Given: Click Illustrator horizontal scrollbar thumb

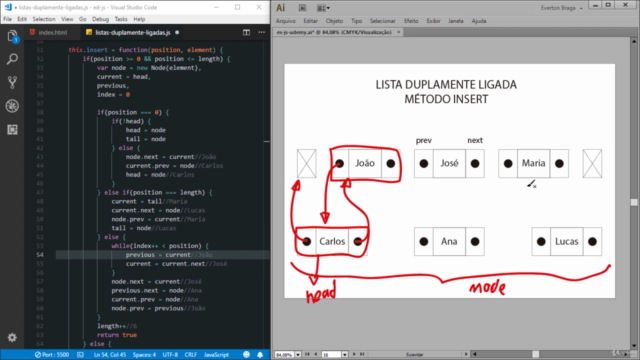Looking at the screenshot, I should [x=536, y=354].
